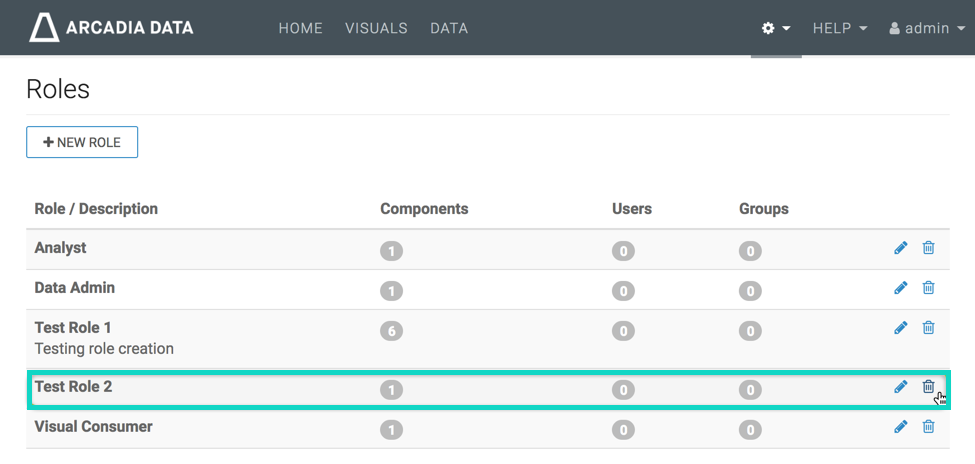Remove Test Role 2 via trash icon

coord(928,387)
